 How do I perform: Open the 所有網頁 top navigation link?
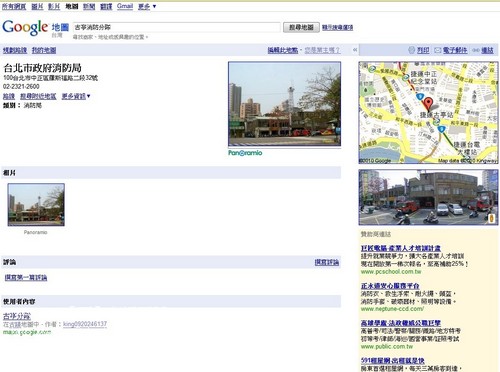tap(14, 6)
